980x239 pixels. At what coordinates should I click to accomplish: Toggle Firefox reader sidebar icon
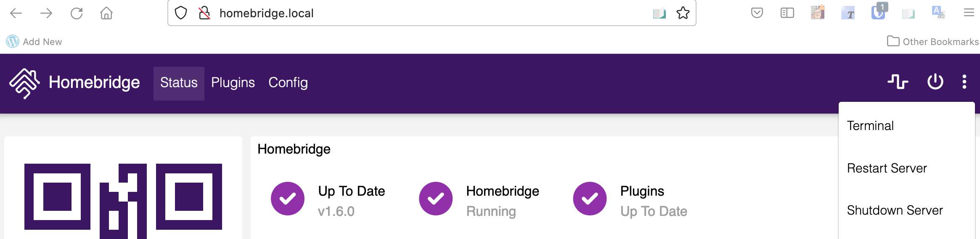tap(787, 13)
